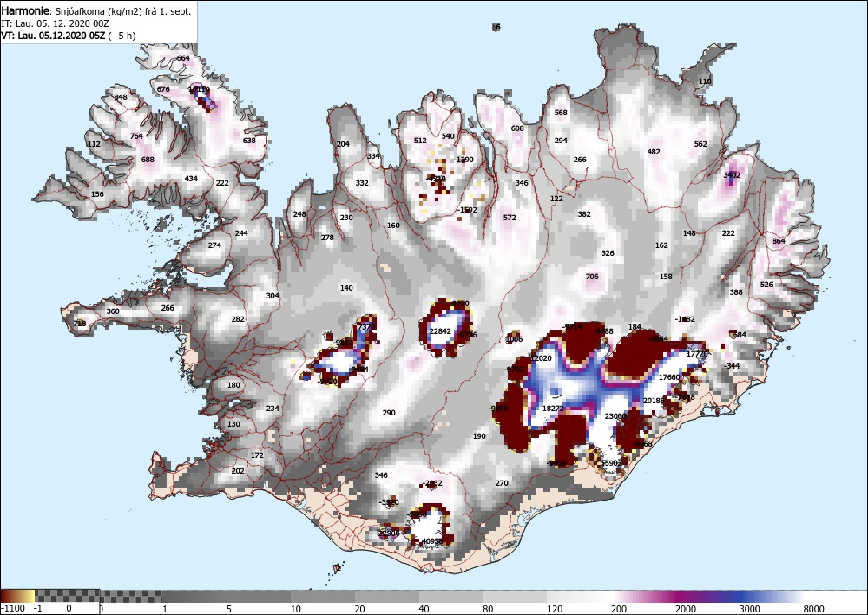Click the legend label 5
The image size is (868, 615).
click(x=228, y=608)
